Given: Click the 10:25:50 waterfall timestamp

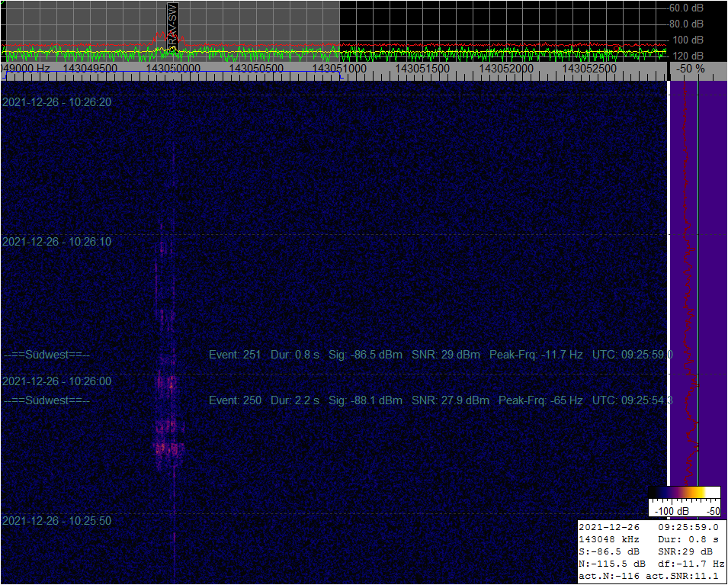Looking at the screenshot, I should tap(56, 521).
